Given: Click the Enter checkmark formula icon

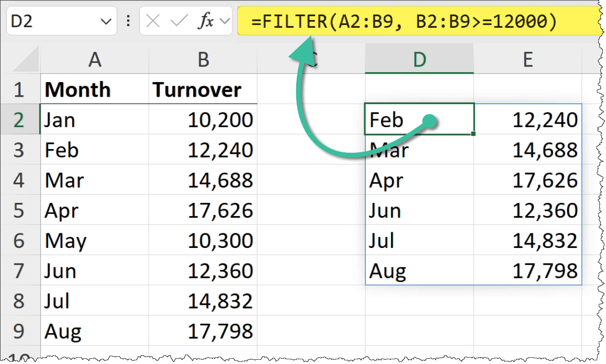Looking at the screenshot, I should point(179,21).
